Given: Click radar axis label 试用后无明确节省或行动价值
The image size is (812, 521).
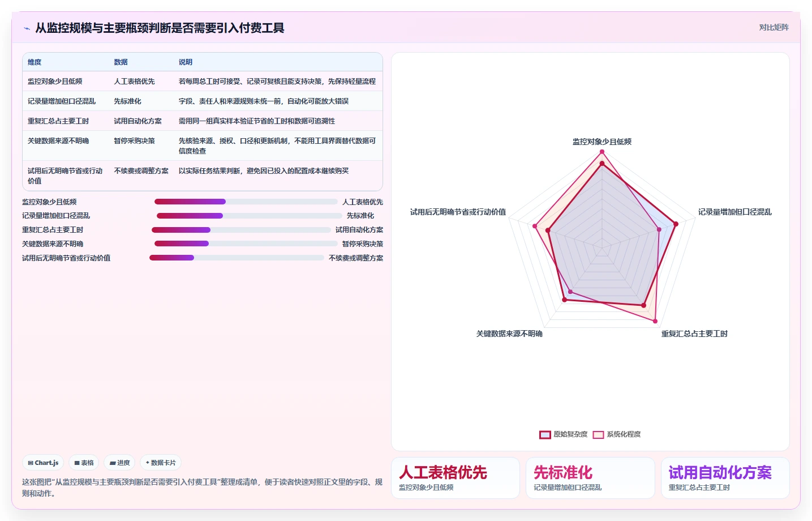Looking at the screenshot, I should tap(458, 212).
